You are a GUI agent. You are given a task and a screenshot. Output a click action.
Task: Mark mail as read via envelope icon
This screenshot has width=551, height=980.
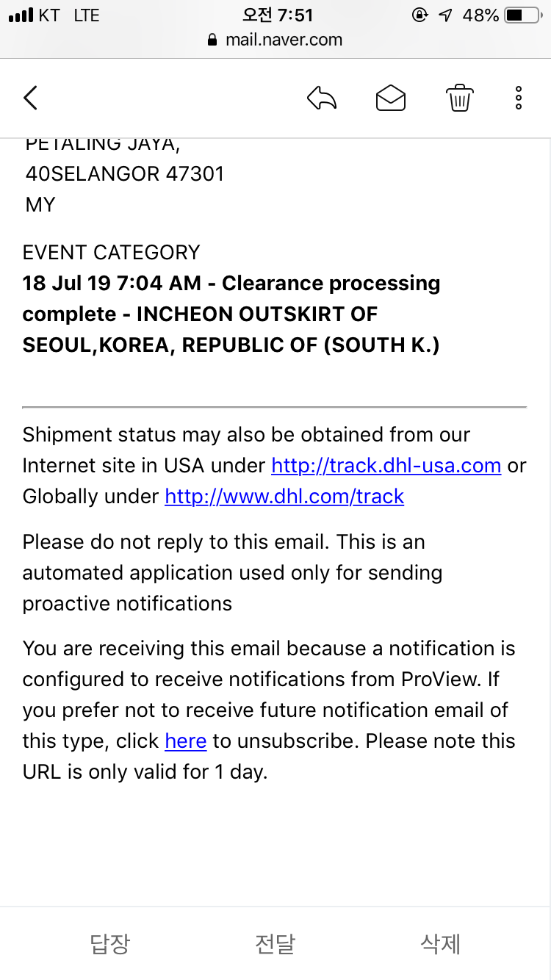pos(391,98)
